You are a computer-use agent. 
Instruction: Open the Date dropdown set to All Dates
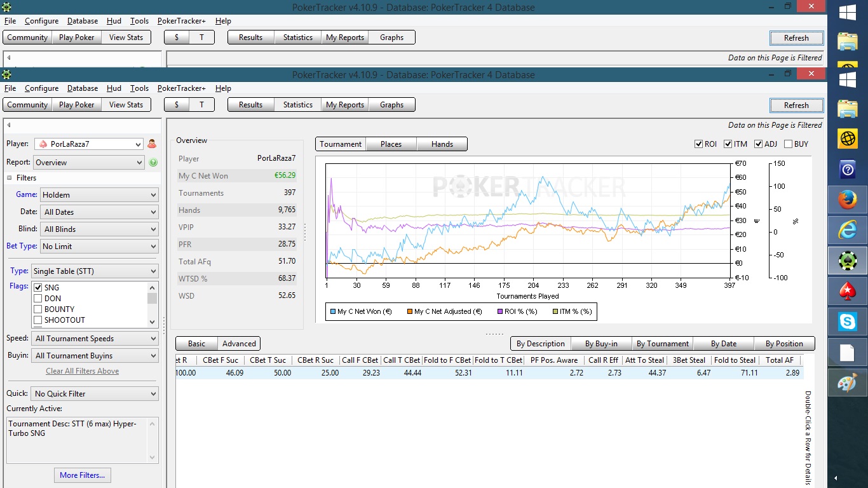click(x=99, y=212)
